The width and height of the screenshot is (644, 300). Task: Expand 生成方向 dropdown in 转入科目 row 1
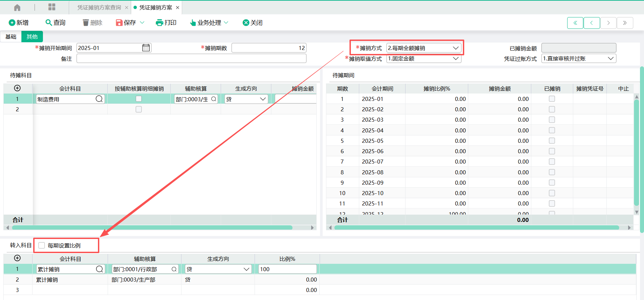coord(247,269)
